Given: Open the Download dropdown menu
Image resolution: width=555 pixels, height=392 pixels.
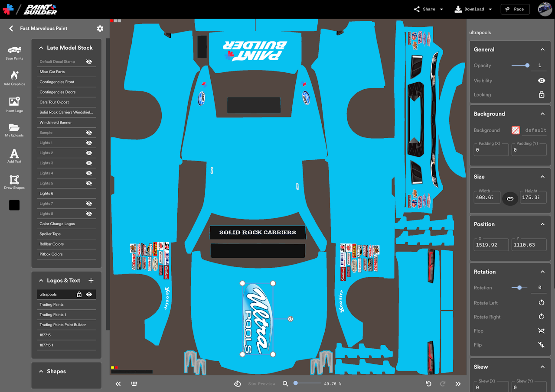Looking at the screenshot, I should pos(473,9).
